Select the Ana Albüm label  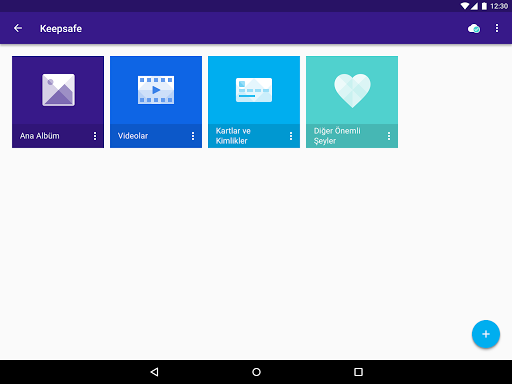click(x=40, y=136)
